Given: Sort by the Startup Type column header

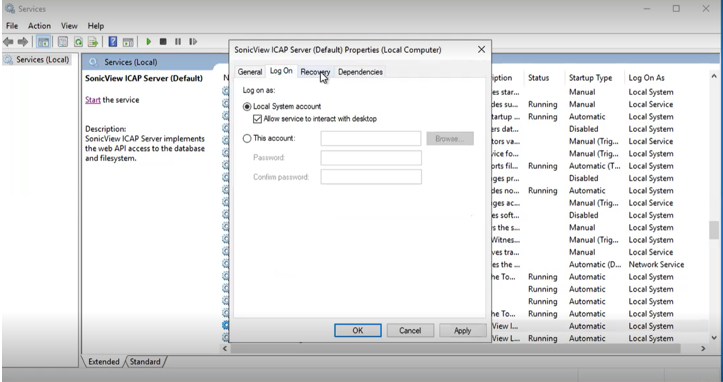Looking at the screenshot, I should click(590, 78).
